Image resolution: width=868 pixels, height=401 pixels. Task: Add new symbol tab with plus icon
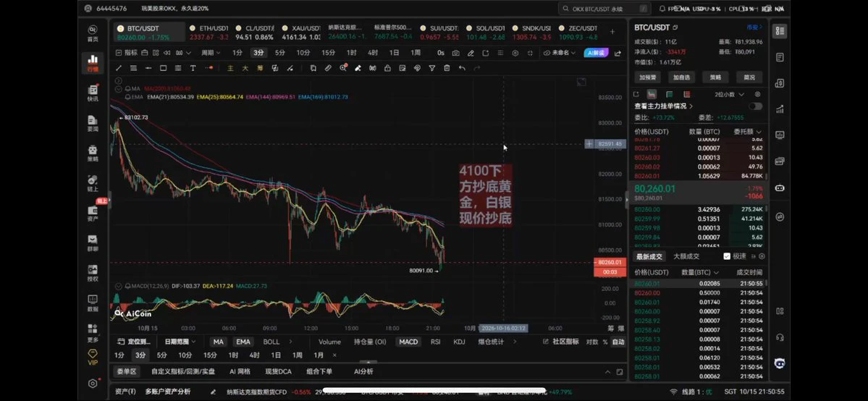point(612,32)
